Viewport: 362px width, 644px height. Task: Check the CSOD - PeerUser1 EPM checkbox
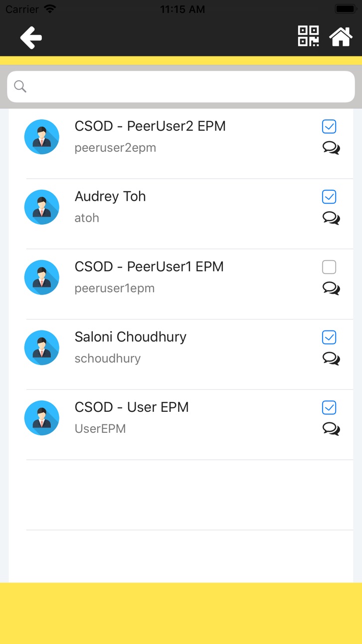click(x=329, y=268)
